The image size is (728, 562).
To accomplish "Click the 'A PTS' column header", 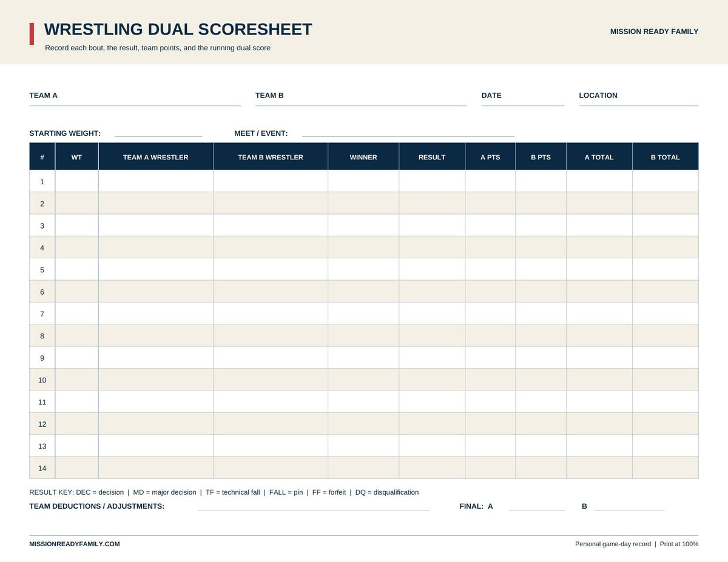I will [x=490, y=157].
